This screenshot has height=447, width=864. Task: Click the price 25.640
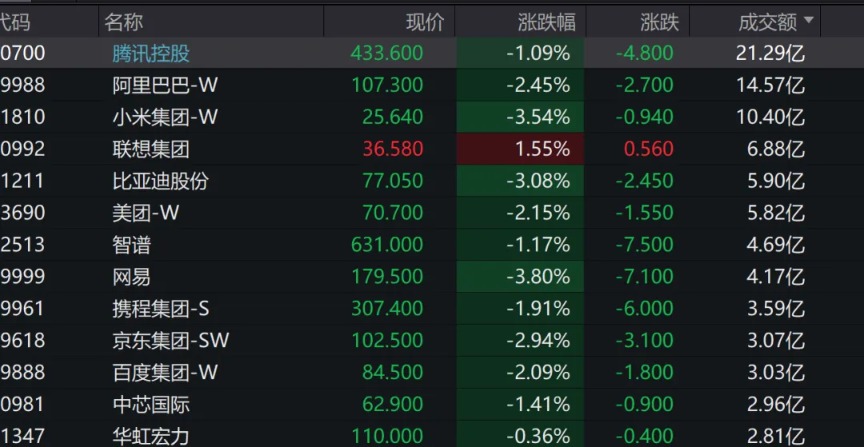(392, 117)
